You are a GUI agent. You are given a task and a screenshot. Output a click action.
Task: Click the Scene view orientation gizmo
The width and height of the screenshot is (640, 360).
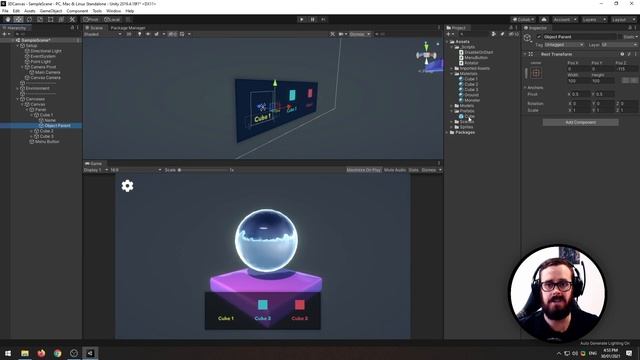click(x=427, y=53)
